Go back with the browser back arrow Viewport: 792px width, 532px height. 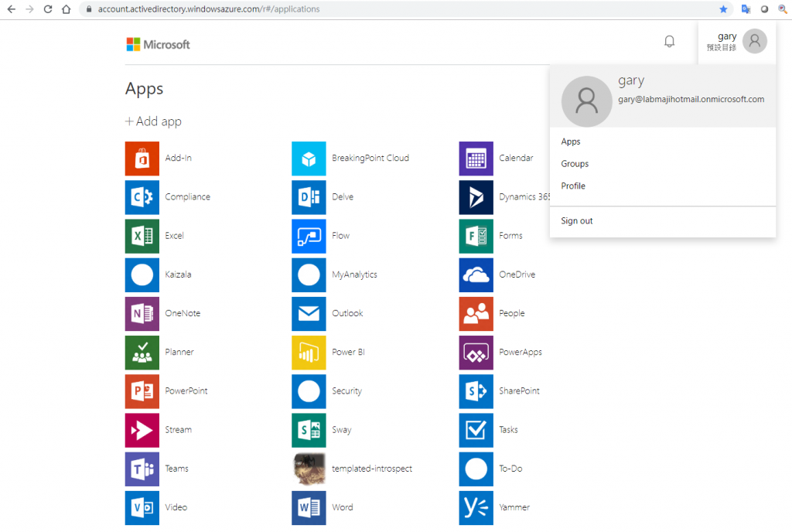pos(11,9)
